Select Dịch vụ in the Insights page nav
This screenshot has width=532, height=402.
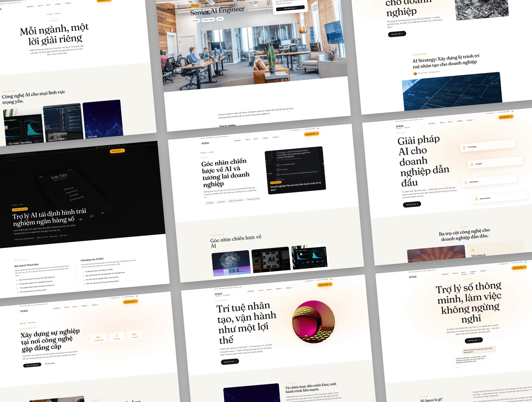tap(248, 140)
